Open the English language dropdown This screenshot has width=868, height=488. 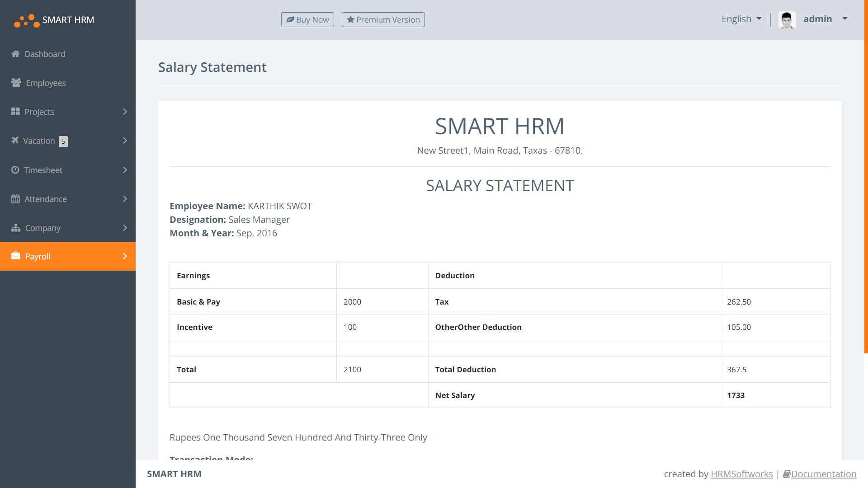741,19
